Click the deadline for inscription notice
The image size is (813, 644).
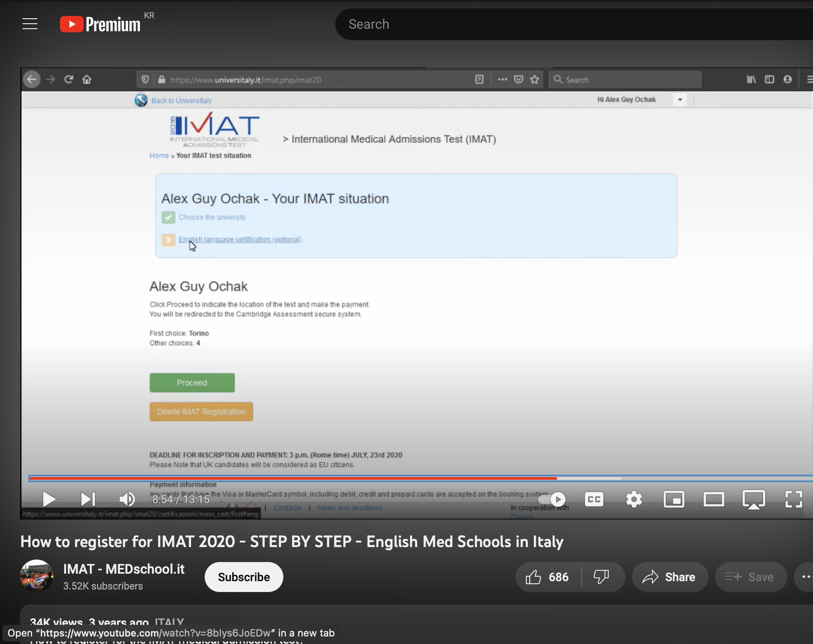276,455
